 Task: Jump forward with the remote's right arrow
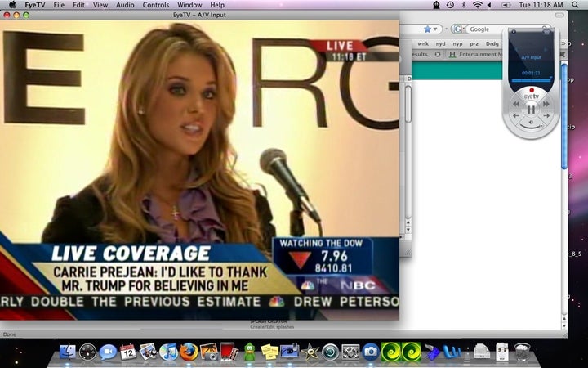[x=546, y=115]
